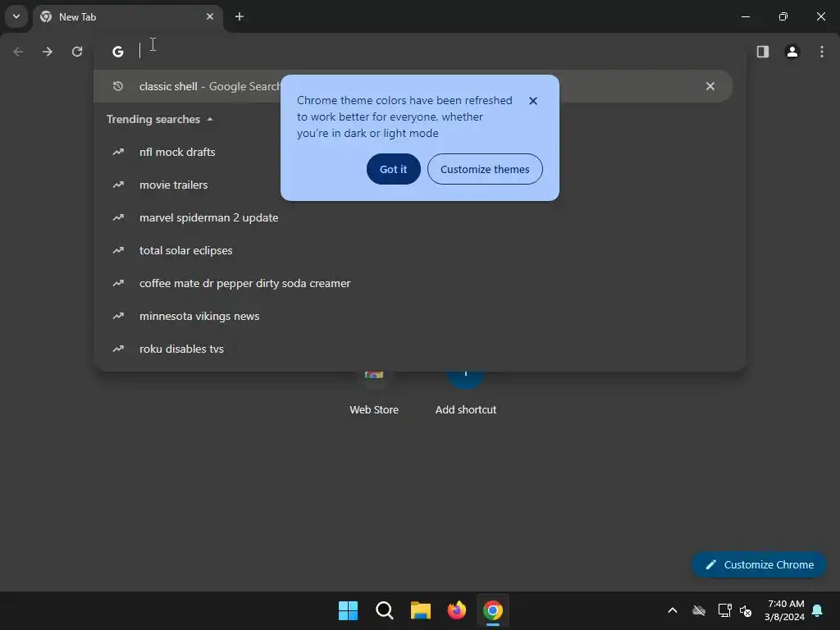840x630 pixels.
Task: Collapse the Trending searches section
Action: pos(160,119)
